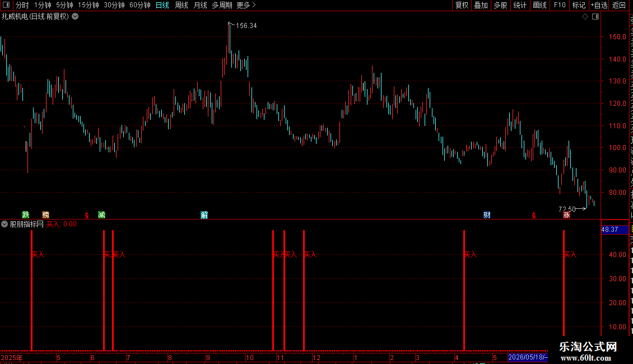Open the 多股 multi-stock view
This screenshot has width=633, height=364.
point(500,5)
